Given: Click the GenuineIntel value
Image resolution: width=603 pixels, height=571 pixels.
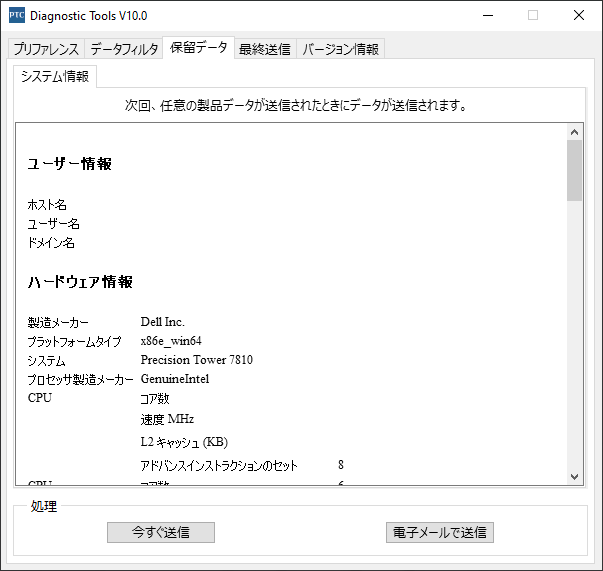Looking at the screenshot, I should tap(175, 379).
